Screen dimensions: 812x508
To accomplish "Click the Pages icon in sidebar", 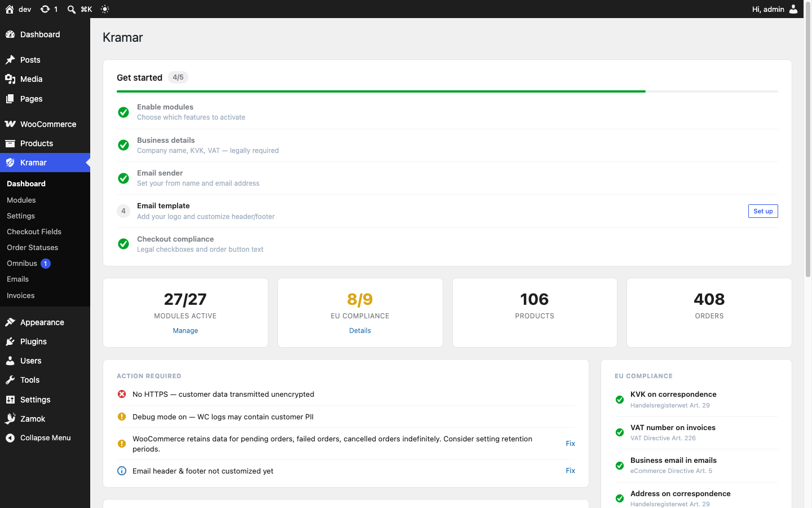I will 10,99.
